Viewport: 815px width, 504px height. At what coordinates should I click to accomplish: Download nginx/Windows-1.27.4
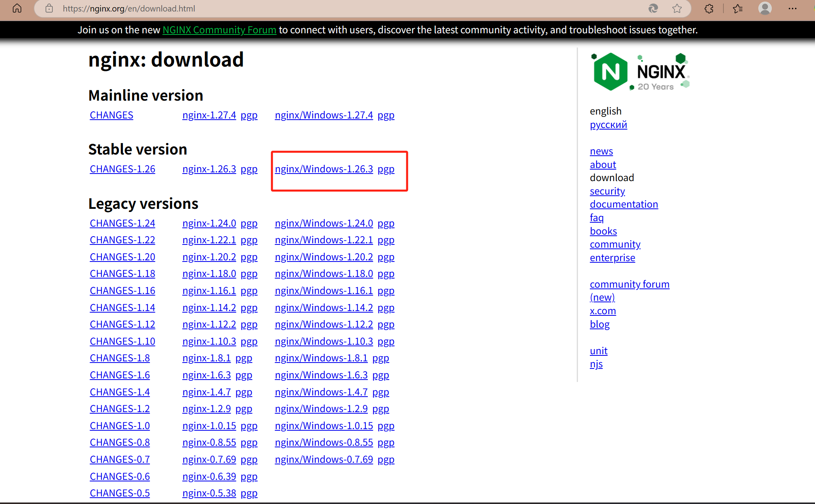(324, 115)
